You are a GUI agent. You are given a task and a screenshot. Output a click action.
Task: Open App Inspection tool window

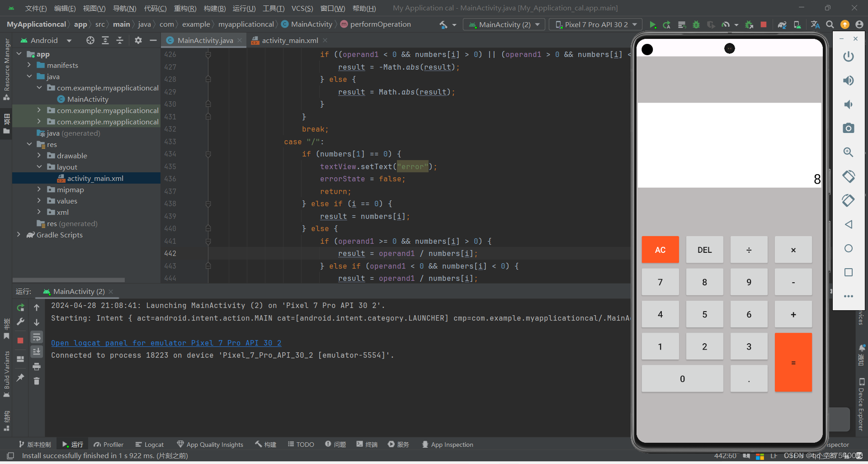pos(447,445)
